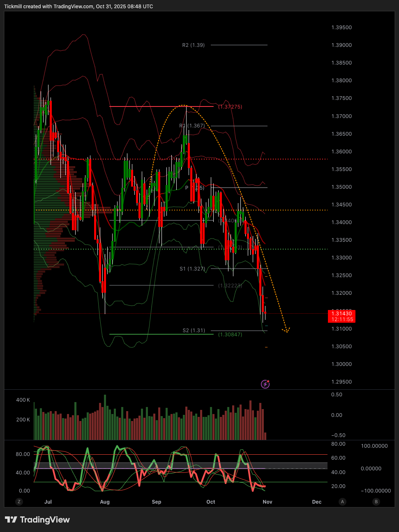399x532 pixels.
Task: Click the 400 K volume axis label
Action: [23, 400]
